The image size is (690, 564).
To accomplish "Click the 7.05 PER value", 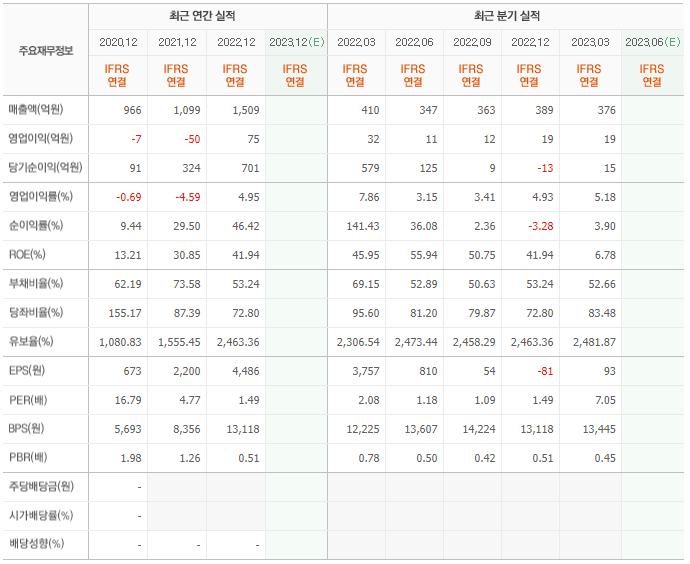I will coord(605,401).
